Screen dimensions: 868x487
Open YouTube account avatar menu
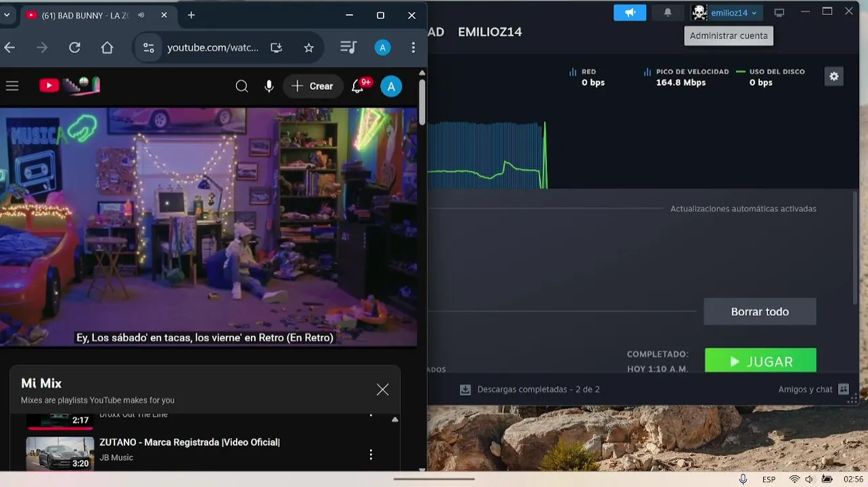tap(391, 86)
